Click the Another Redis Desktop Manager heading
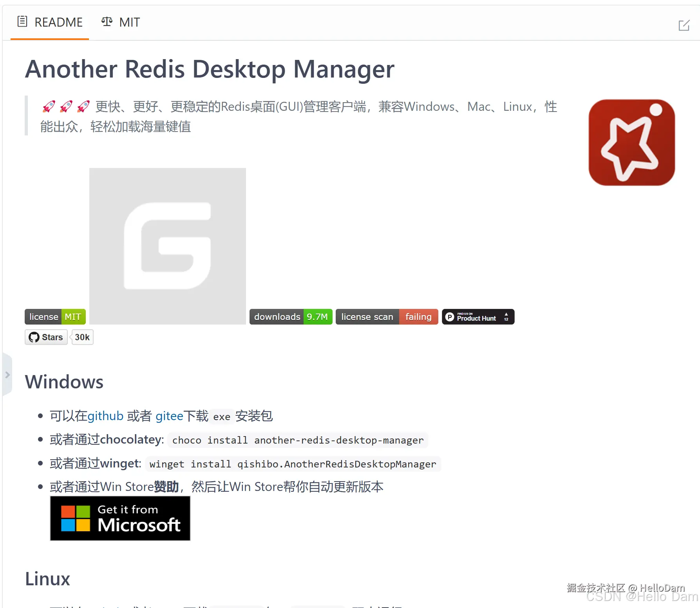The width and height of the screenshot is (700, 608). (210, 69)
